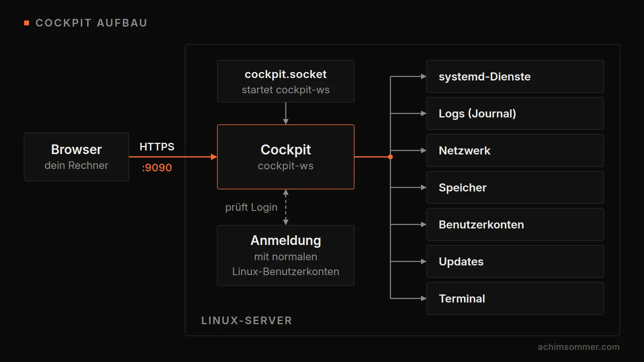Click the "cockpit.socket" heading
The image size is (644, 362).
pos(286,74)
